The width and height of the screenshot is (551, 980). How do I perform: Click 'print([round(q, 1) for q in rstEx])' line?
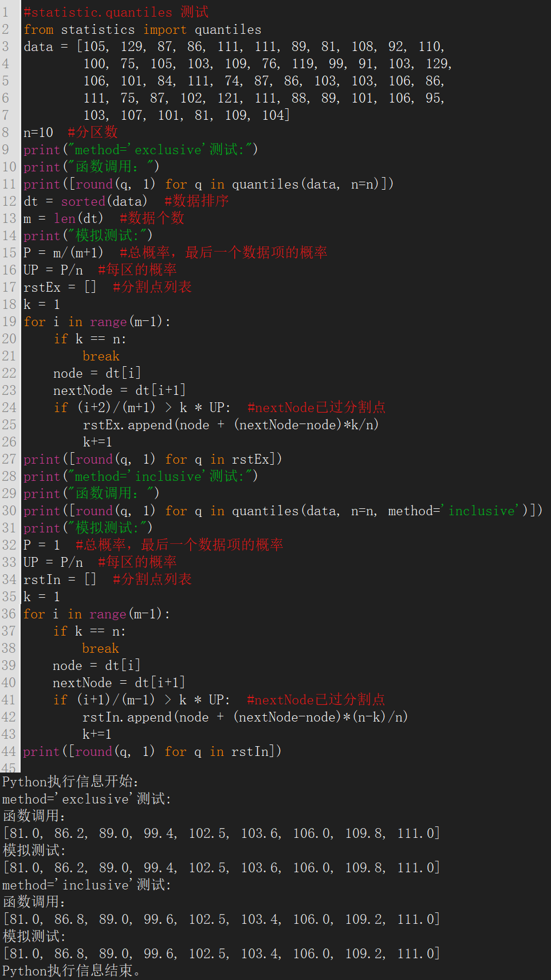click(x=153, y=459)
